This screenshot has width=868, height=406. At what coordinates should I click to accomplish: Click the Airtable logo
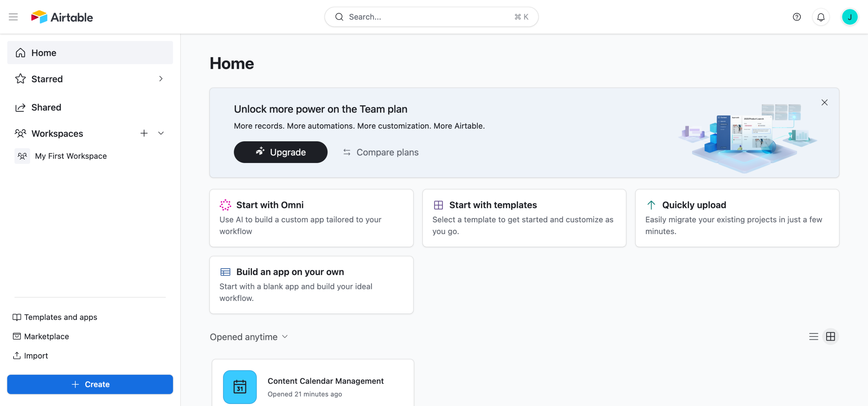click(x=62, y=17)
